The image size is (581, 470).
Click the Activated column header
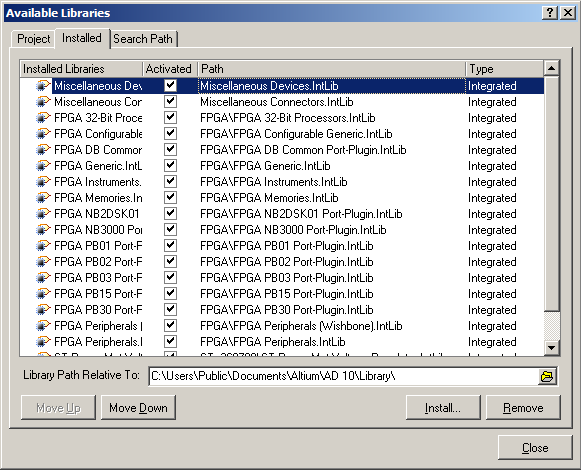(170, 69)
